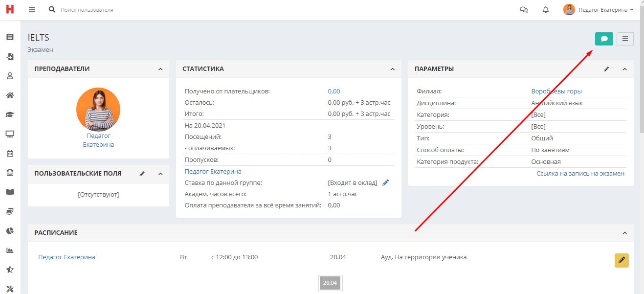Click the [Входит в оклад] rate value
Screen dimensions: 644x294
pos(353,183)
